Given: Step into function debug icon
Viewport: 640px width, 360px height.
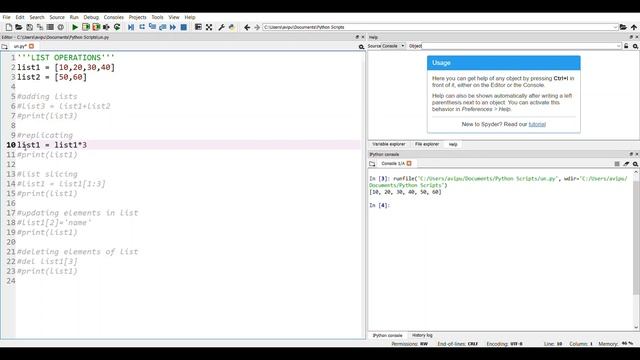Looking at the screenshot, I should click(152, 27).
